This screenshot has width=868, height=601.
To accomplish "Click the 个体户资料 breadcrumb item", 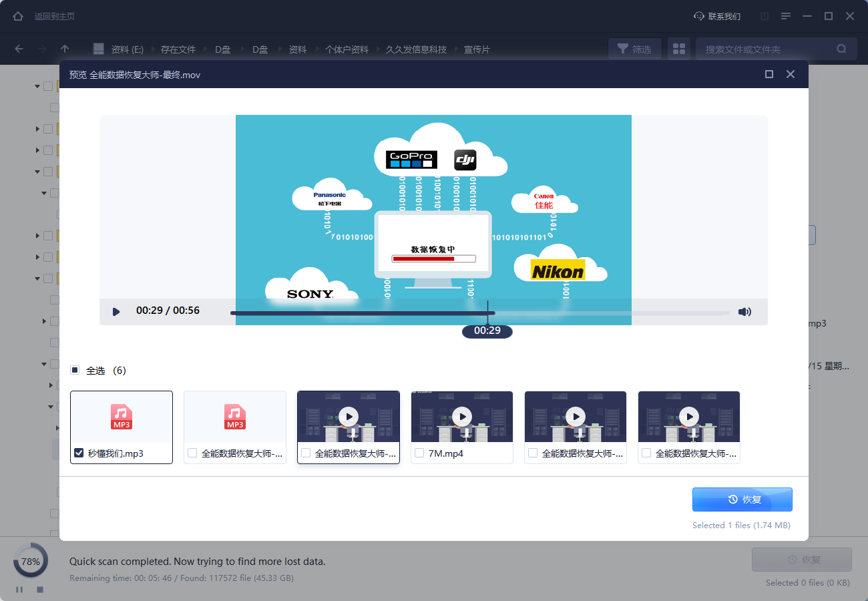I will point(347,49).
